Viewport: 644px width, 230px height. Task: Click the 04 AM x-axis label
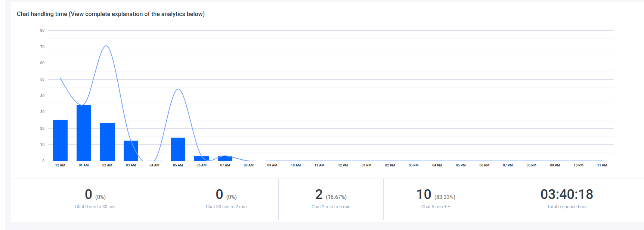[x=154, y=165]
